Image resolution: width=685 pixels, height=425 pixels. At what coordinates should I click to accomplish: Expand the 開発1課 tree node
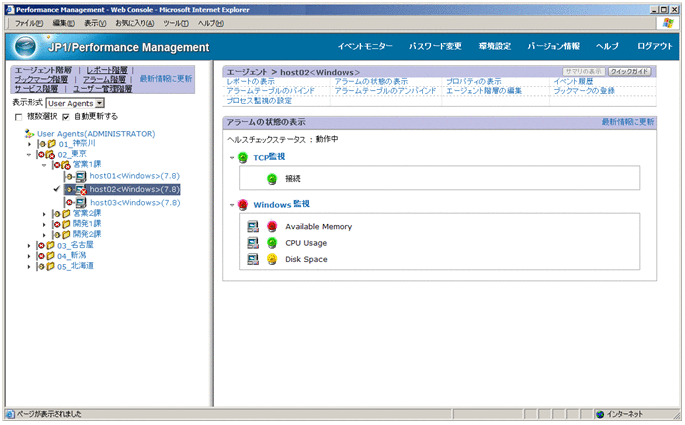pos(44,225)
